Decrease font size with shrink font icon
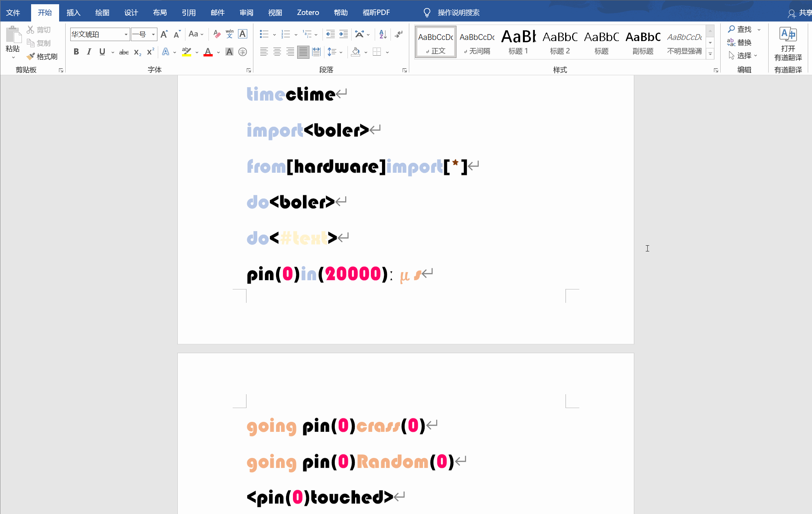Viewport: 812px width, 514px height. click(177, 34)
